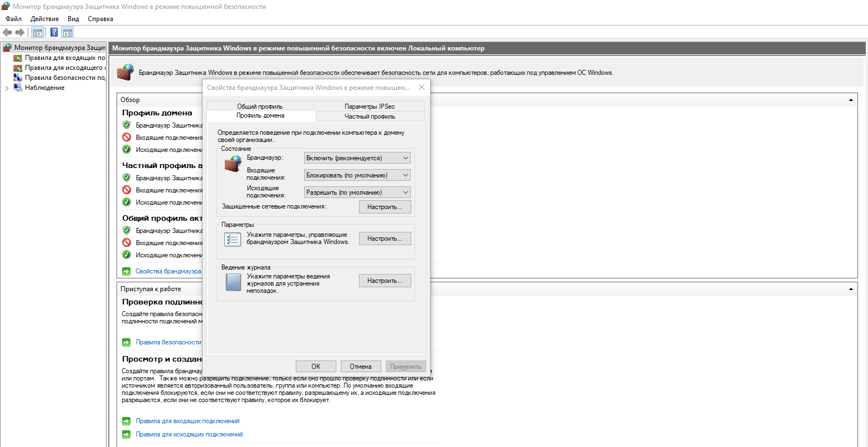Select Правила для входящих подключений tree node

(65, 58)
